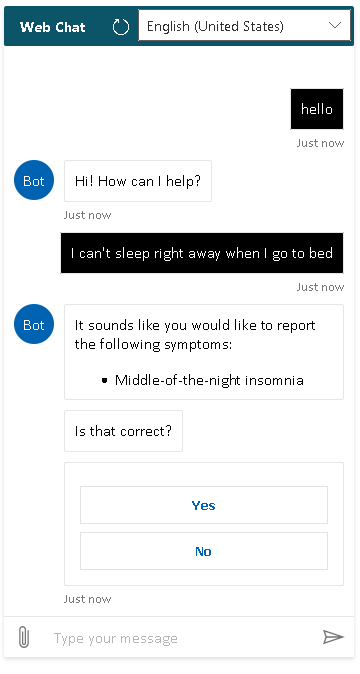Viewport: 360px width, 674px height.
Task: Expand the language selector chevron arrow
Action: 335,25
